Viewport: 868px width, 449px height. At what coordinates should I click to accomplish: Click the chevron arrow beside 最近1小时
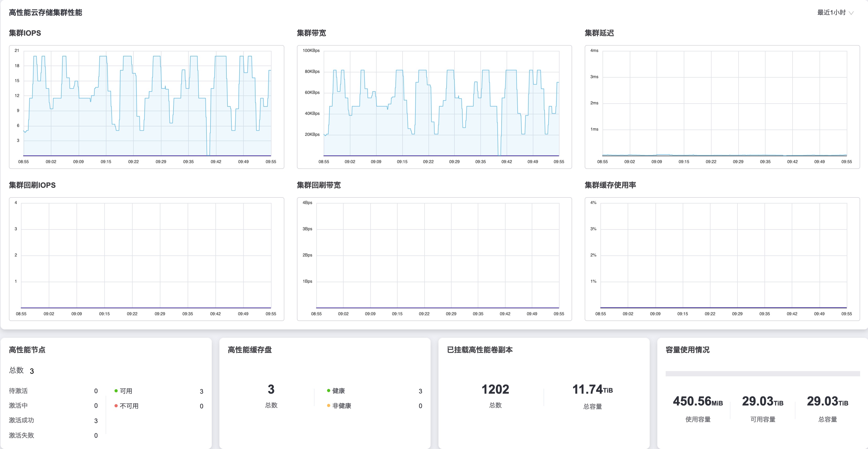click(x=851, y=13)
